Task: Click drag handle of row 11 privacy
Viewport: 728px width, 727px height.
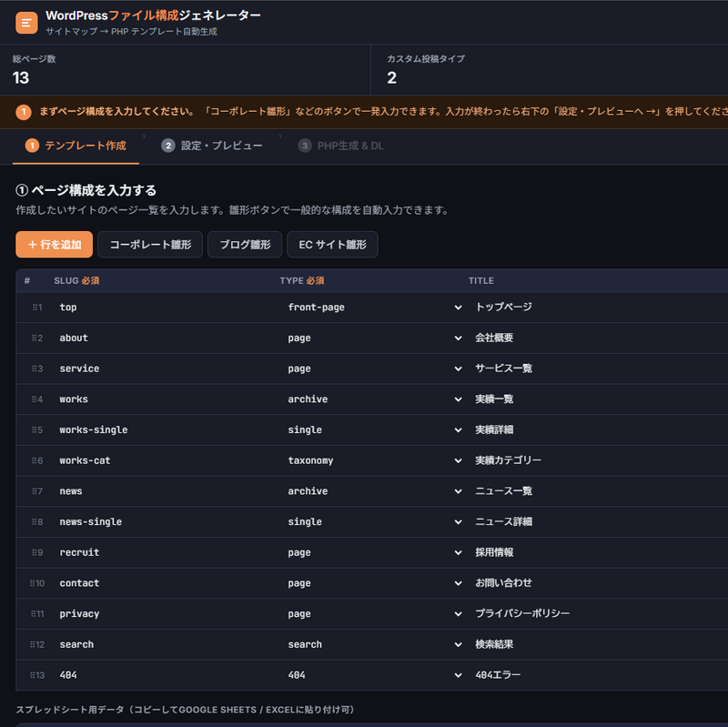Action: click(34, 614)
